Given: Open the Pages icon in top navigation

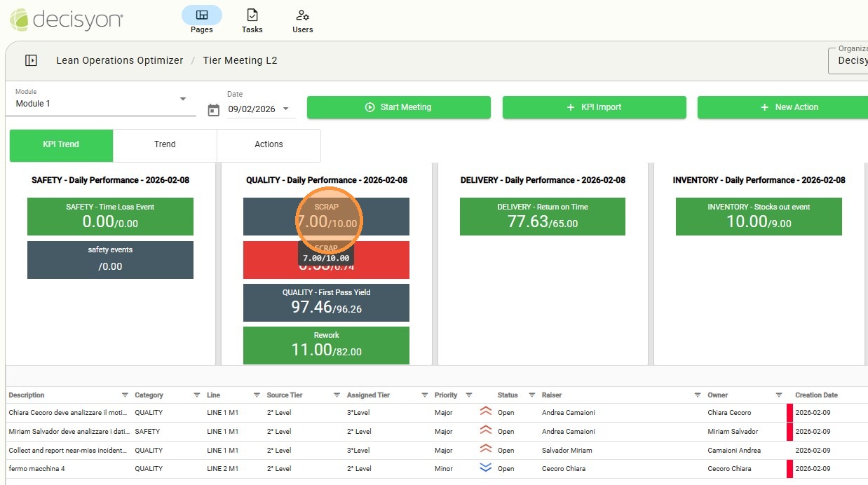Looking at the screenshot, I should [202, 15].
